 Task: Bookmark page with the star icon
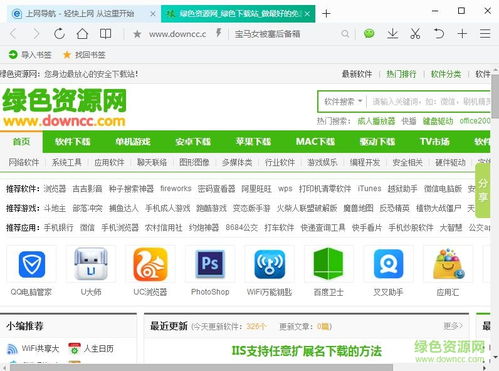(x=137, y=34)
